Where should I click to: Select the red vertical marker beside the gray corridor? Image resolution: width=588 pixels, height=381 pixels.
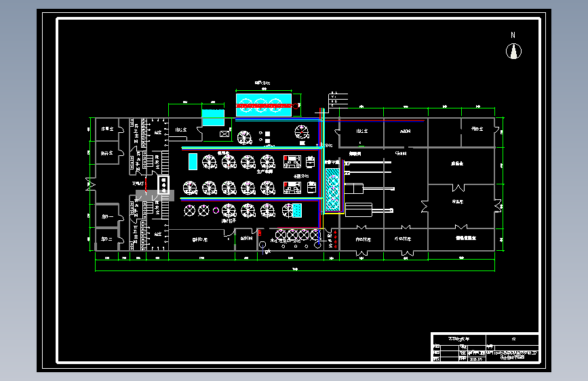[x=146, y=184]
